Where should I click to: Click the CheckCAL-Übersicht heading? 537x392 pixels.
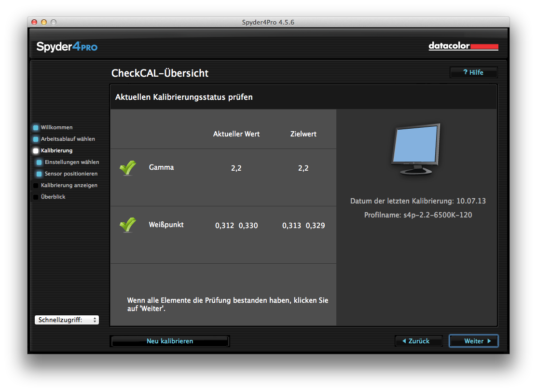point(160,73)
